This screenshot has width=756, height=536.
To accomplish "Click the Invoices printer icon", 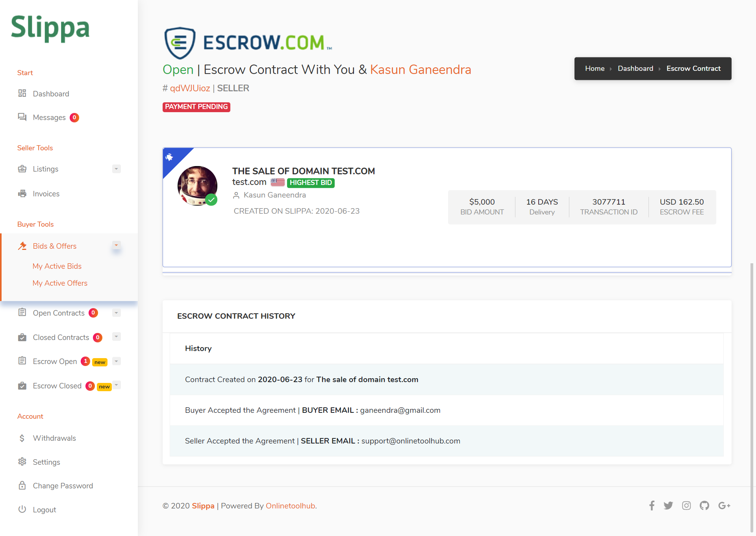I will (22, 194).
